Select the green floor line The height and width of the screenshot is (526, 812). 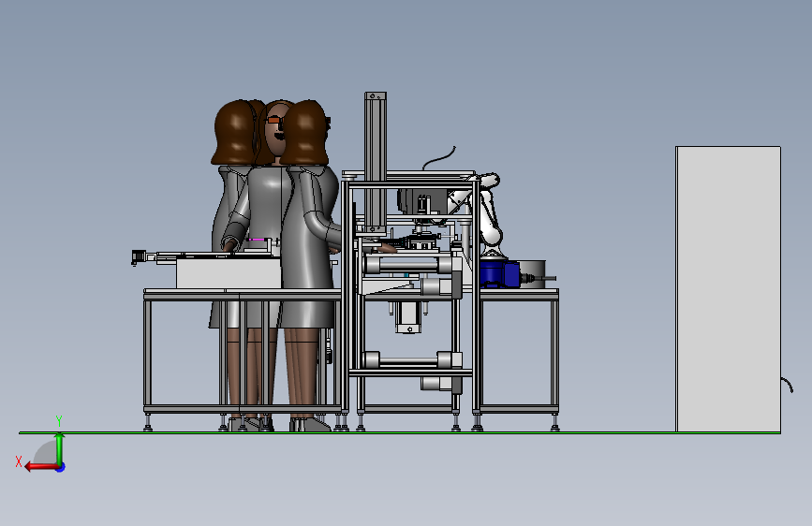tap(400, 432)
